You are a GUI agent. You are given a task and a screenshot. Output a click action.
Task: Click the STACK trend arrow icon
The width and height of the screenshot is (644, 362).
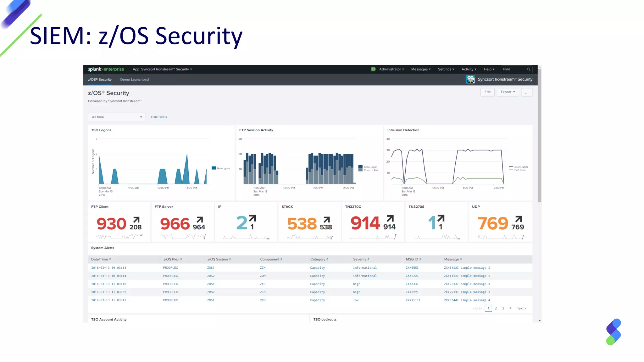(327, 219)
